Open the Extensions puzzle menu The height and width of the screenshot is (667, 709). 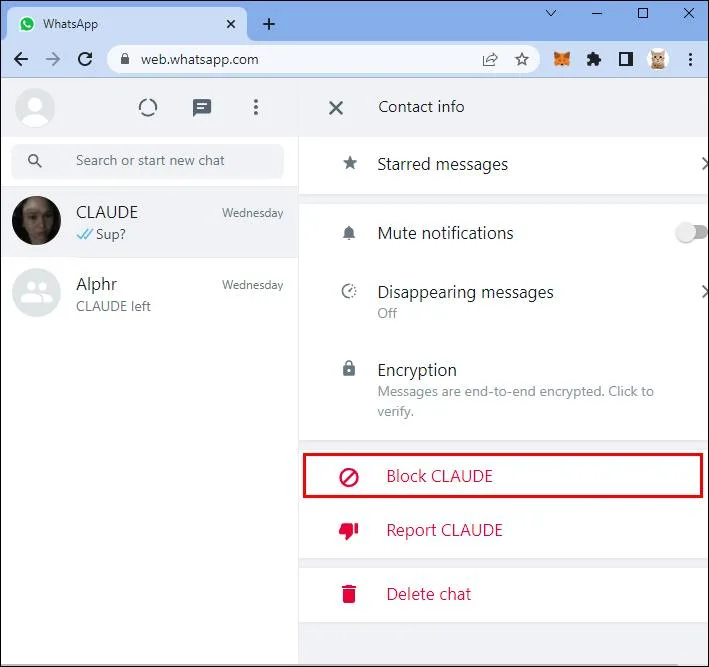pos(593,59)
